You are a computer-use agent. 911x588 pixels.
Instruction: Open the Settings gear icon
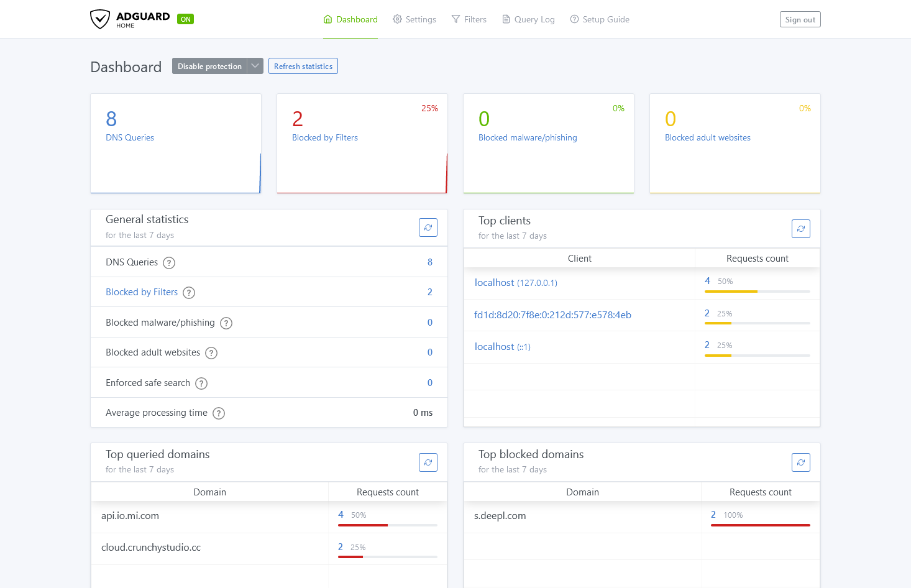coord(396,19)
